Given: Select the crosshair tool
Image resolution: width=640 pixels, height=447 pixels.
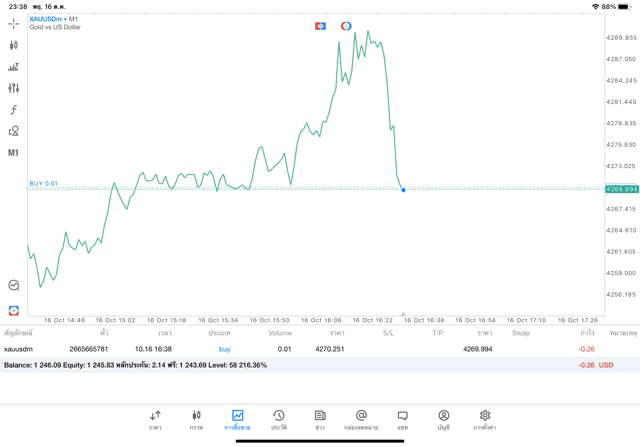Looking at the screenshot, I should [x=13, y=23].
